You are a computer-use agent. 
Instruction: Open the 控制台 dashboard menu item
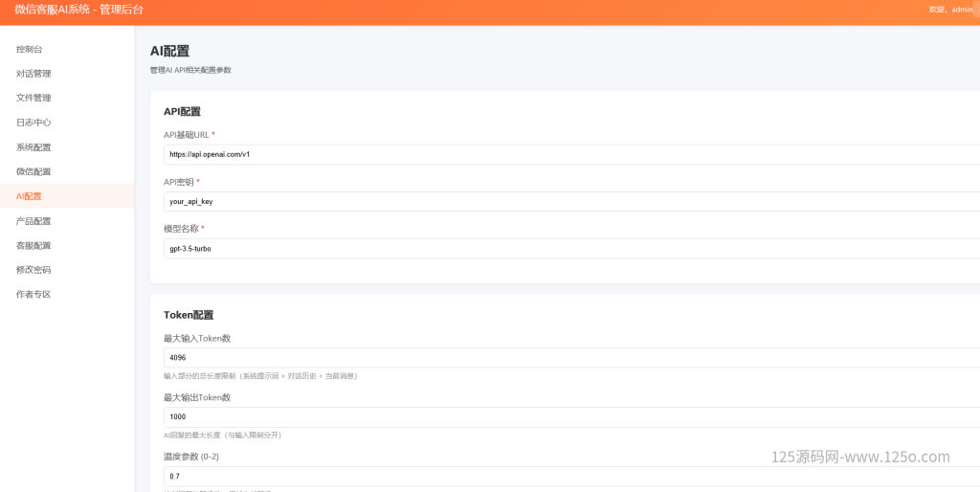pyautogui.click(x=30, y=49)
